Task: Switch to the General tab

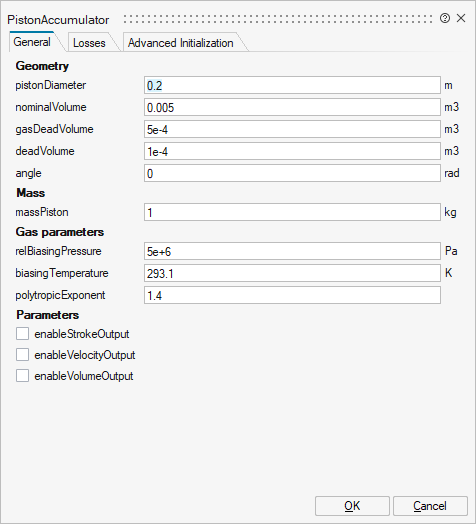Action: pyautogui.click(x=32, y=42)
